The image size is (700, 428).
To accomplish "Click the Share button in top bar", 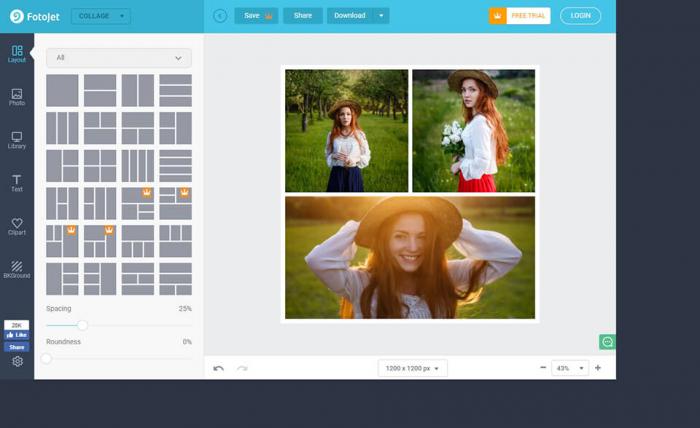I will pyautogui.click(x=302, y=16).
